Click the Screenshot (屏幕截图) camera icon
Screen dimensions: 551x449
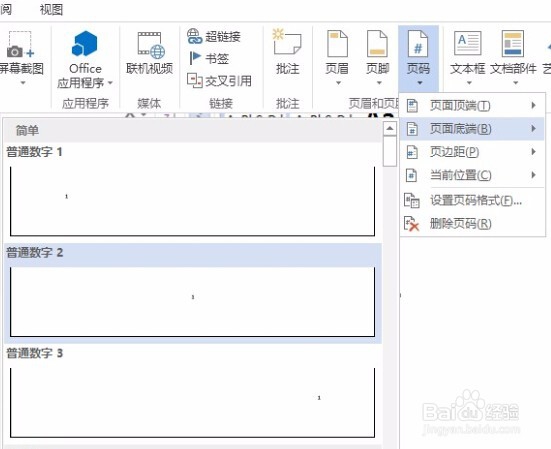click(x=20, y=44)
